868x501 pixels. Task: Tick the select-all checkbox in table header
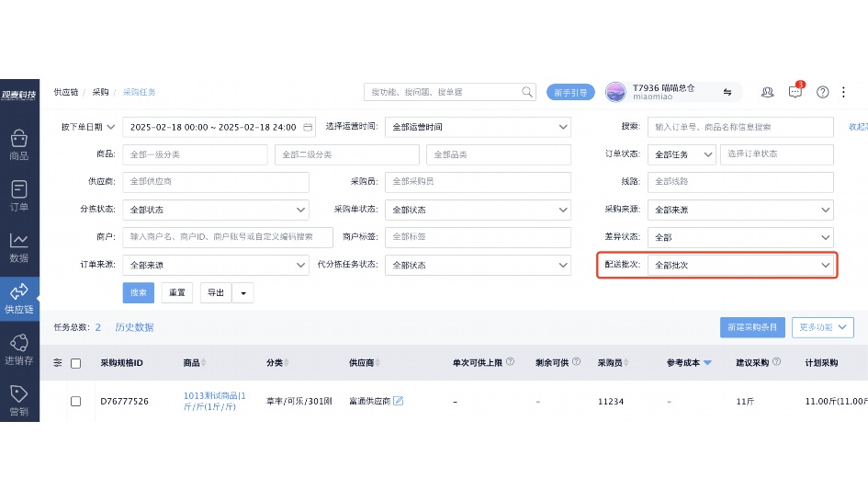click(x=76, y=363)
